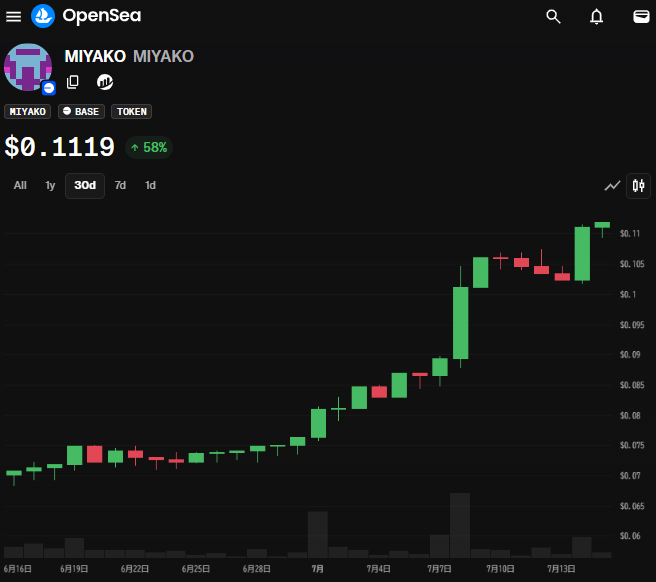Click the 6月22日 date label
The width and height of the screenshot is (656, 582).
[135, 569]
